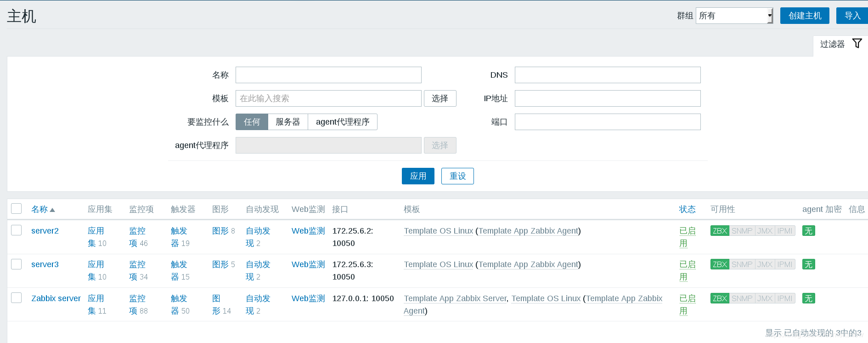Screen dimensions: 868x343
Task: Open 自动发现 2 for server2
Action: tap(258, 237)
